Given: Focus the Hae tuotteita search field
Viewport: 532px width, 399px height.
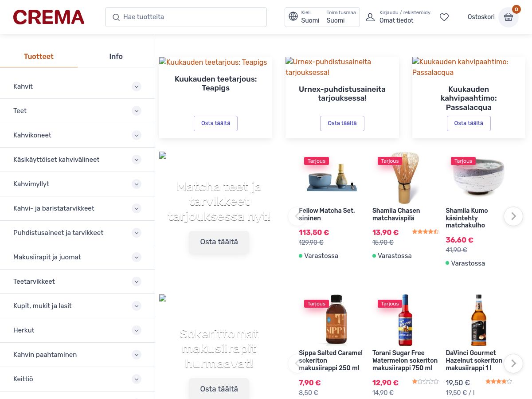Looking at the screenshot, I should pos(186,17).
